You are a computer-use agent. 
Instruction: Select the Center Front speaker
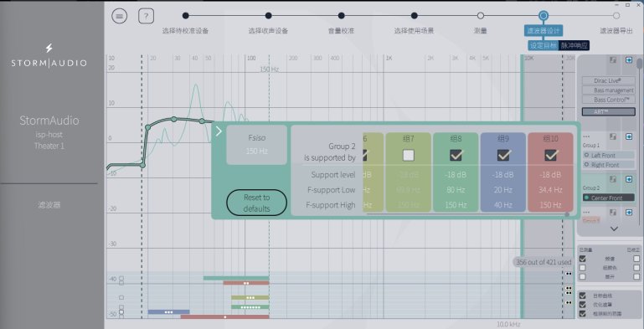click(x=608, y=198)
